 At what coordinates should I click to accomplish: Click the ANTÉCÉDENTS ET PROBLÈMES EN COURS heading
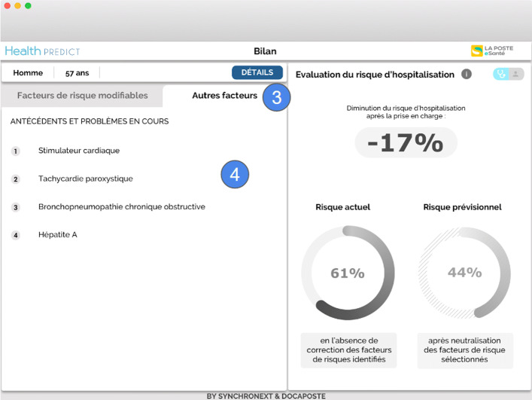click(90, 121)
